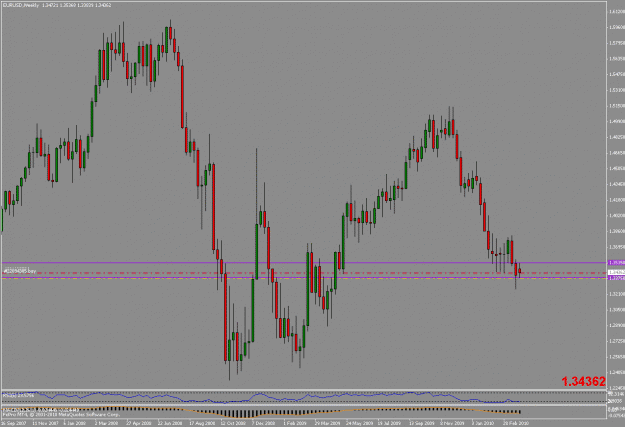The width and height of the screenshot is (625, 427).
Task: Select the large red 1.34362 price readout
Action: click(x=584, y=382)
